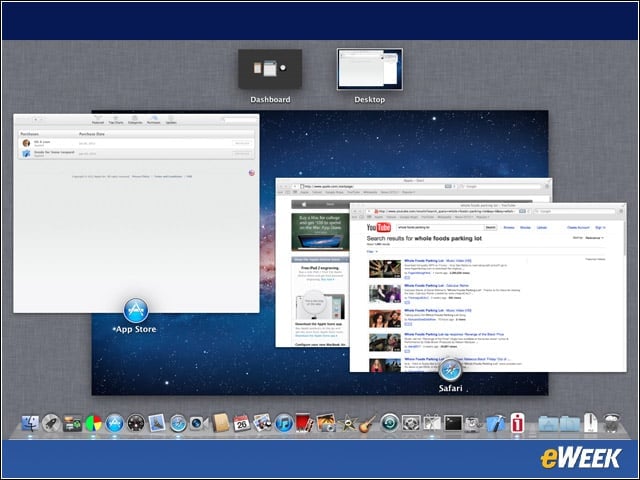Screen dimensions: 640x480
Task: Click Upload link on YouTube header
Action: coord(542,227)
